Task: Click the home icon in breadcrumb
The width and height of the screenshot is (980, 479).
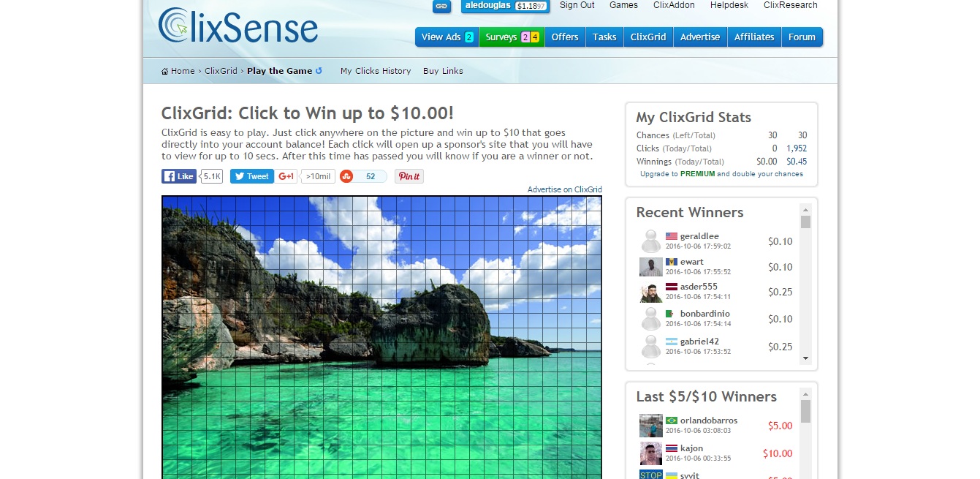Action: (165, 72)
